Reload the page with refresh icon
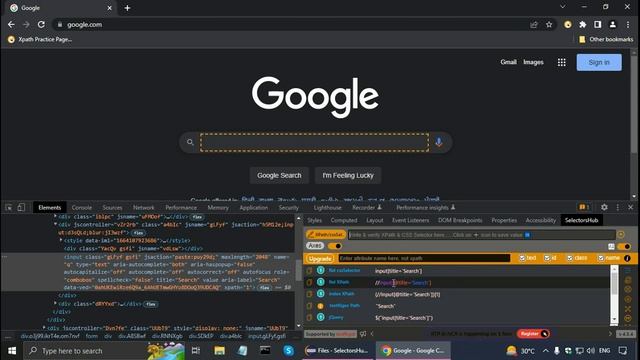 [41, 24]
